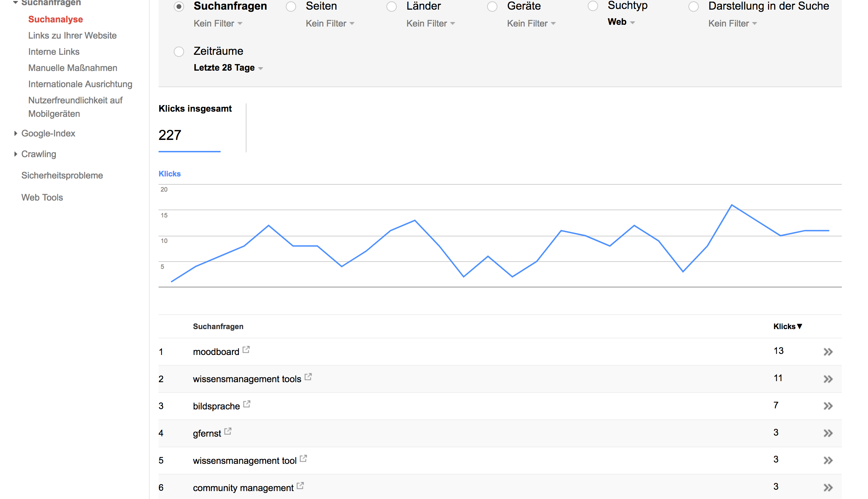Sort table by Klicks column header
The image size is (868, 499).
click(x=787, y=326)
